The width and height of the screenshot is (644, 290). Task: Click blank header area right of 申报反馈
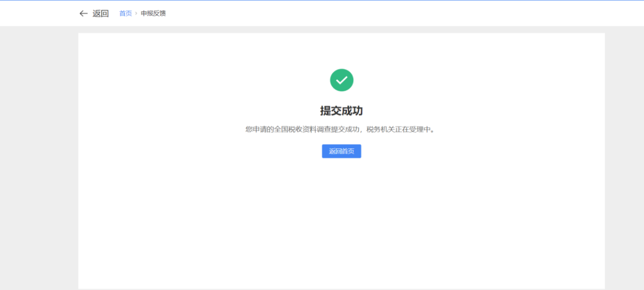(x=392, y=13)
